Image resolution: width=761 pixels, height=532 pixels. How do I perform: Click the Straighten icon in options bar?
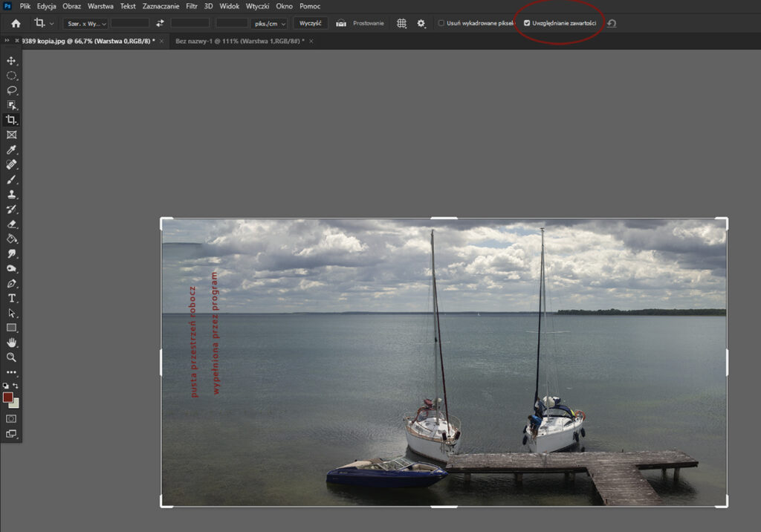pos(342,23)
